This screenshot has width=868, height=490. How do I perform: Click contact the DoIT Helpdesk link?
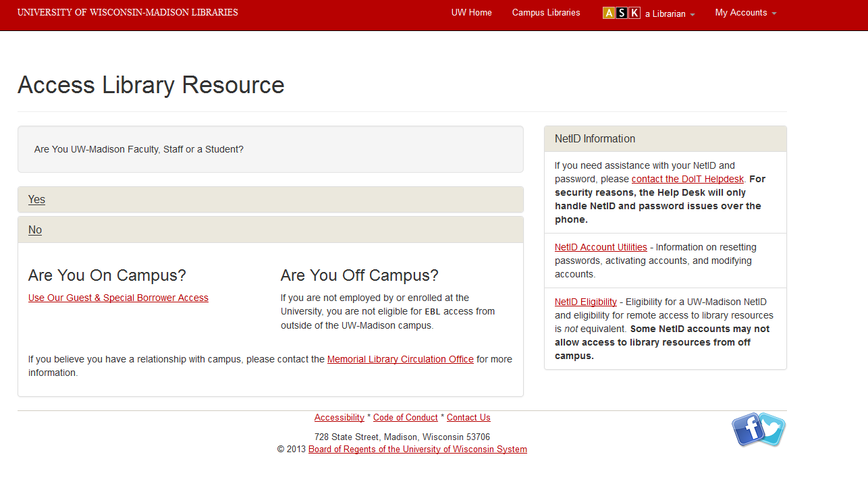click(x=688, y=179)
